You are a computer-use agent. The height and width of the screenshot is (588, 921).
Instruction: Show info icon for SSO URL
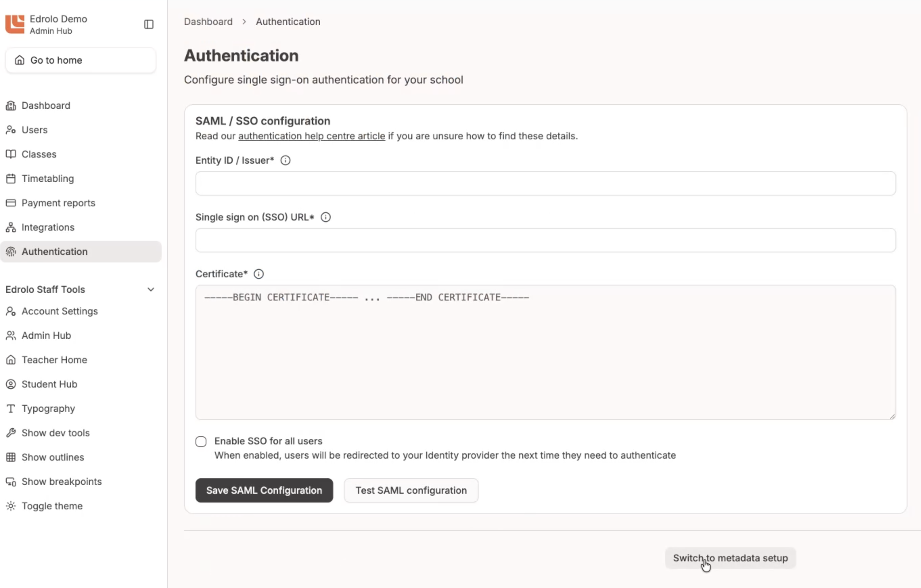coord(326,217)
